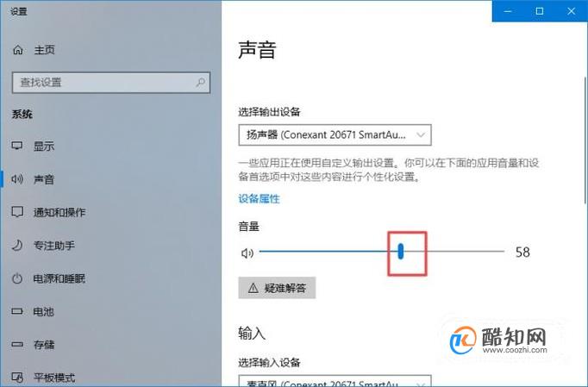Select the 显示 monitor icon
This screenshot has width=588, height=387.
point(17,146)
